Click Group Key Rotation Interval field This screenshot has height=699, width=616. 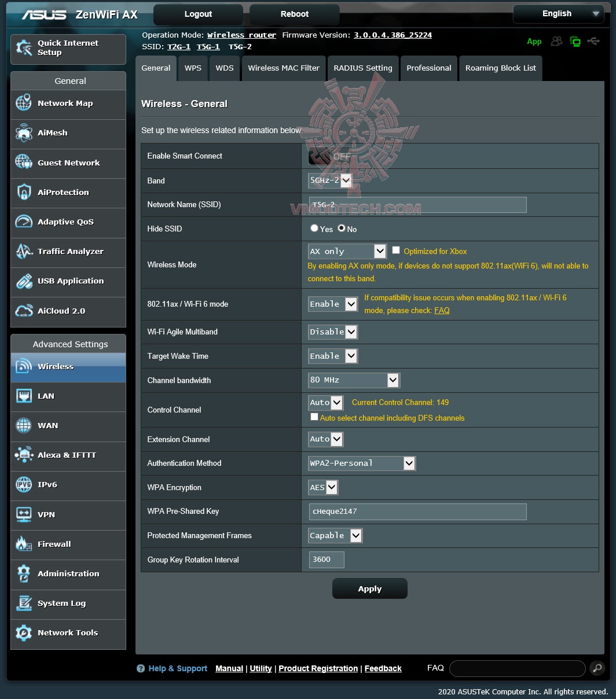(327, 560)
